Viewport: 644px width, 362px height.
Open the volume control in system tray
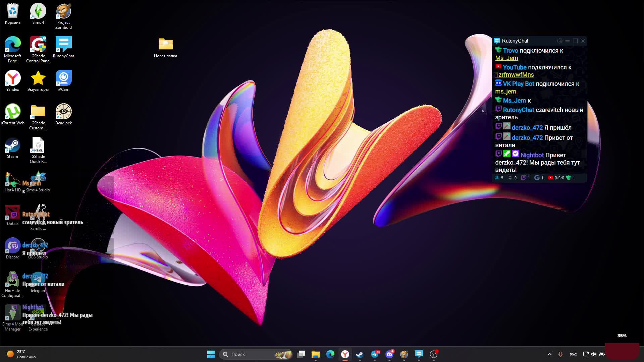pyautogui.click(x=594, y=354)
